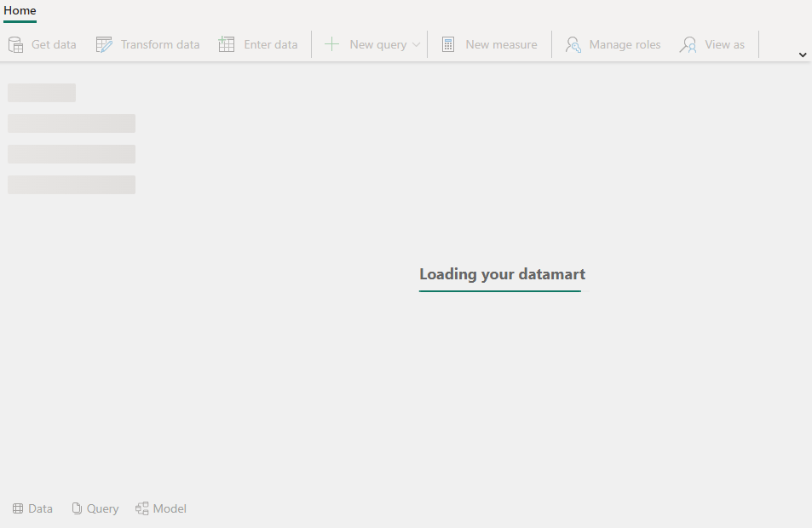Click the Model view diagram icon
This screenshot has width=812, height=528.
[142, 508]
